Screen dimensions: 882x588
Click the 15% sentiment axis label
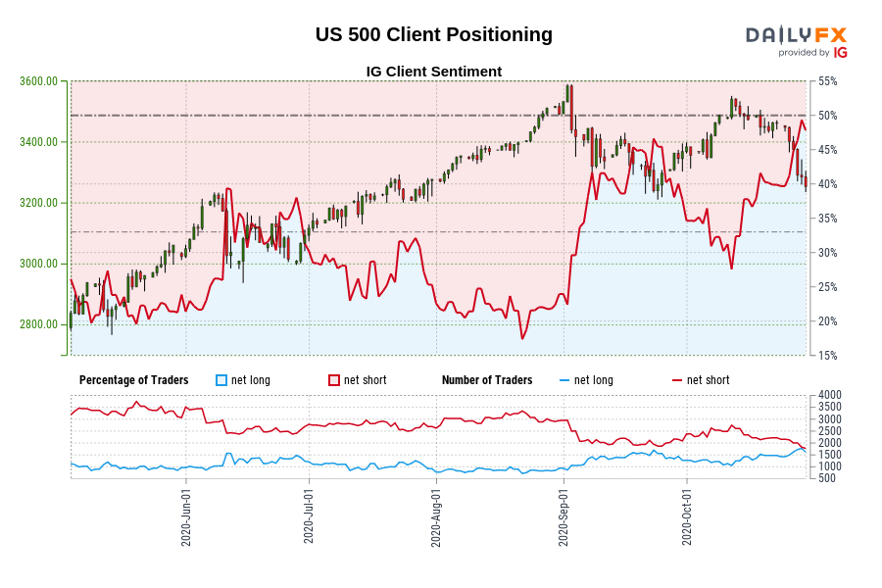(827, 356)
